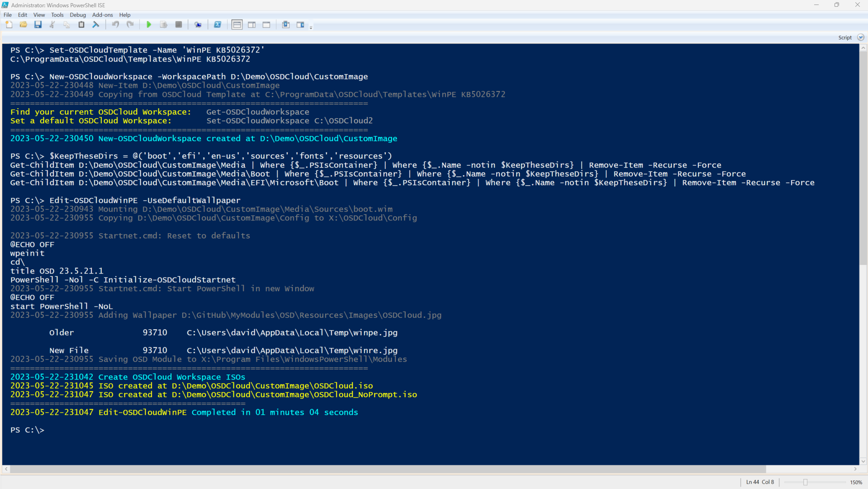Image resolution: width=868 pixels, height=489 pixels.
Task: Click New Remote PowerShell Tab icon
Action: [198, 25]
